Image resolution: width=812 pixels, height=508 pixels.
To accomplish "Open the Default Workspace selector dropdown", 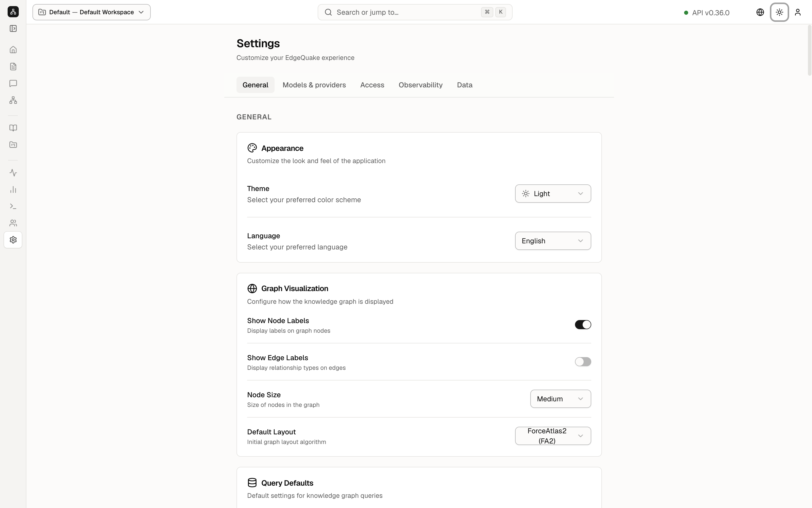I will (92, 12).
